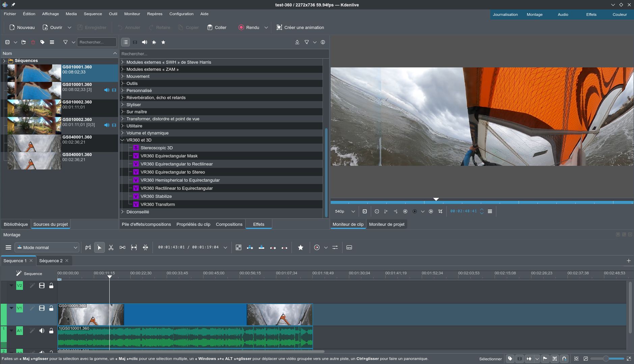Screen dimensions: 634x364
Task: Select VR360 Stabilize effect
Action: (x=156, y=196)
